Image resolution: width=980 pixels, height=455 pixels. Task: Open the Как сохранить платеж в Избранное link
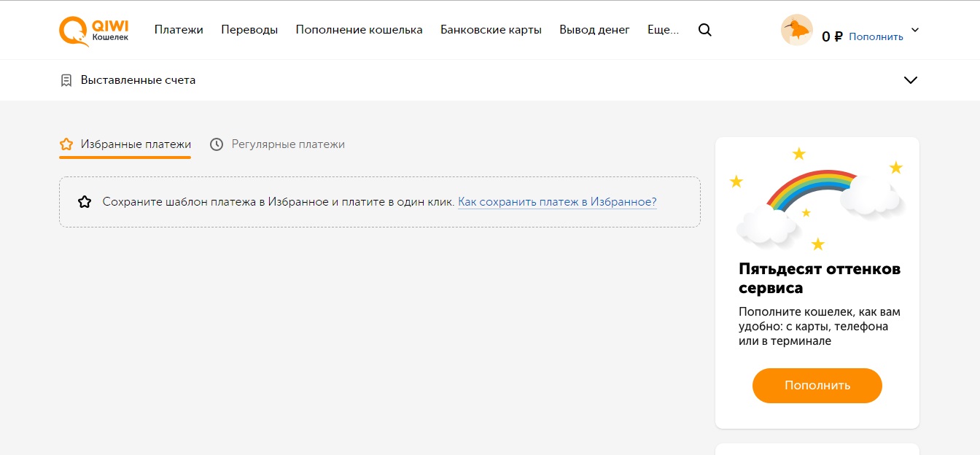(x=557, y=202)
